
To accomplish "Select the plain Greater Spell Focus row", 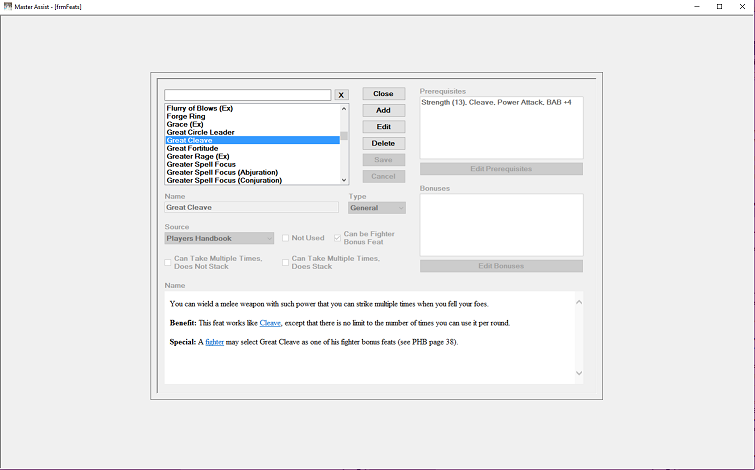I will 252,164.
